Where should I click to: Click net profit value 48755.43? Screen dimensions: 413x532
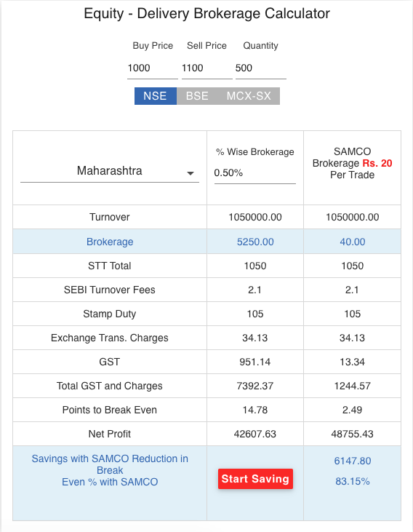click(x=353, y=434)
